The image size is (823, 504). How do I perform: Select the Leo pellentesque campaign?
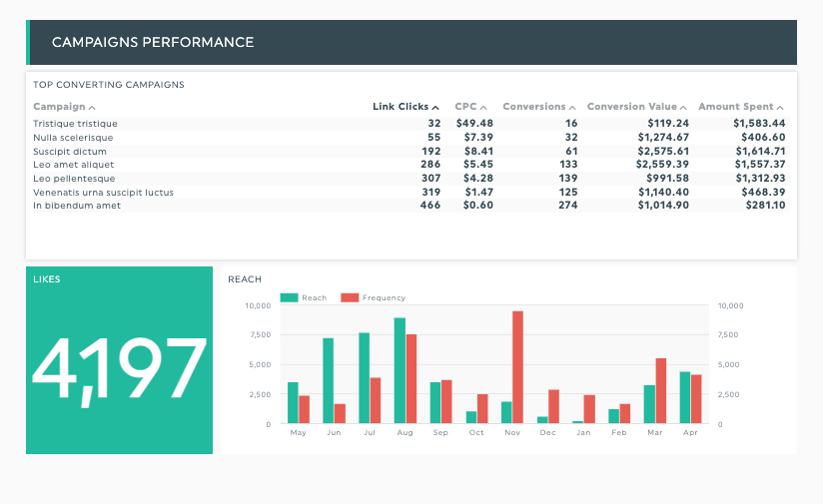tap(410, 179)
